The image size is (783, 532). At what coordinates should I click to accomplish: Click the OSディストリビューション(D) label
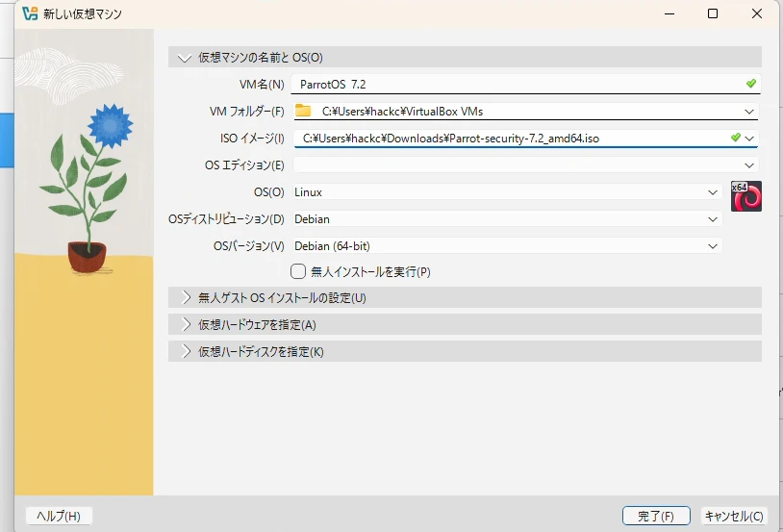pyautogui.click(x=226, y=219)
